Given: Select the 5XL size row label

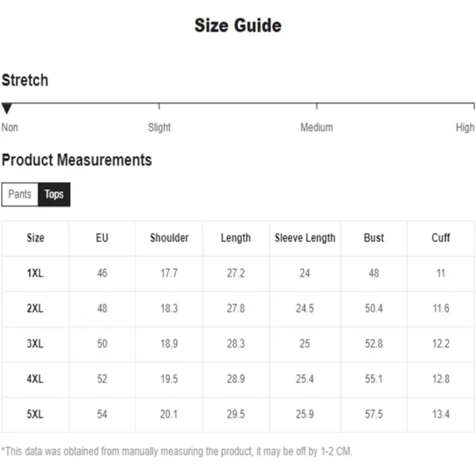Looking at the screenshot, I should [x=35, y=414].
